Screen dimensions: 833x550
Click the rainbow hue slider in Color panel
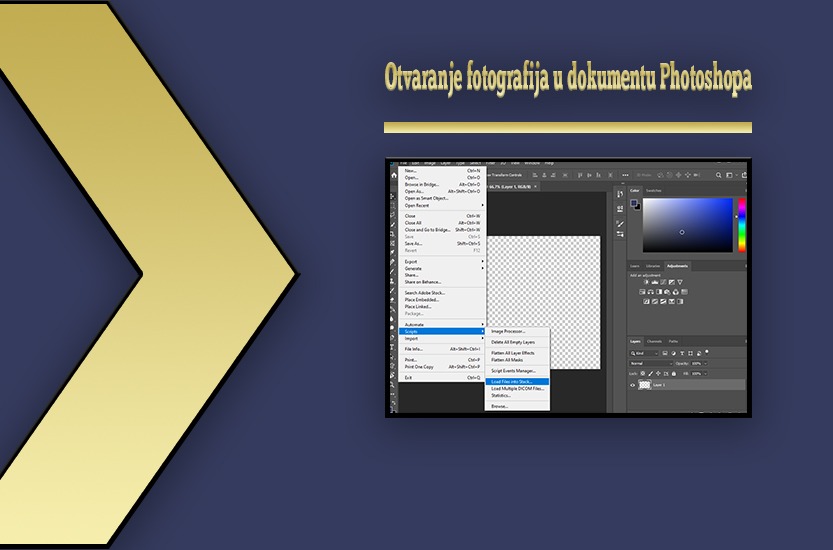tap(741, 224)
